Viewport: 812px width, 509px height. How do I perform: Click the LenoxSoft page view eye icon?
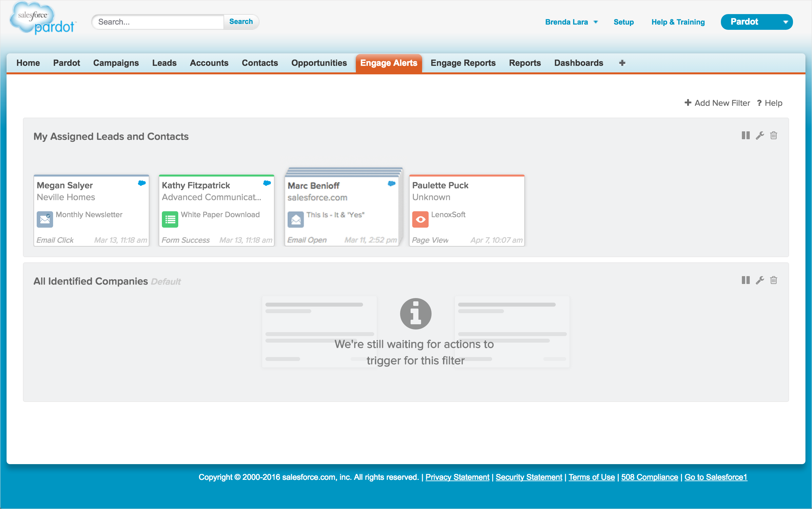click(420, 219)
